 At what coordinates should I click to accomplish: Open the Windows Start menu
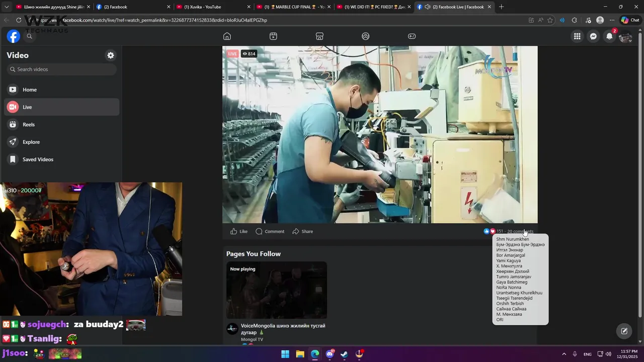[x=285, y=354]
